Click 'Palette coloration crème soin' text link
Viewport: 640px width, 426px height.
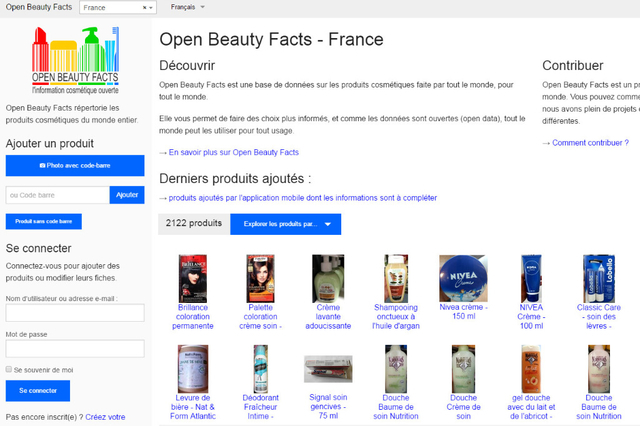260,317
